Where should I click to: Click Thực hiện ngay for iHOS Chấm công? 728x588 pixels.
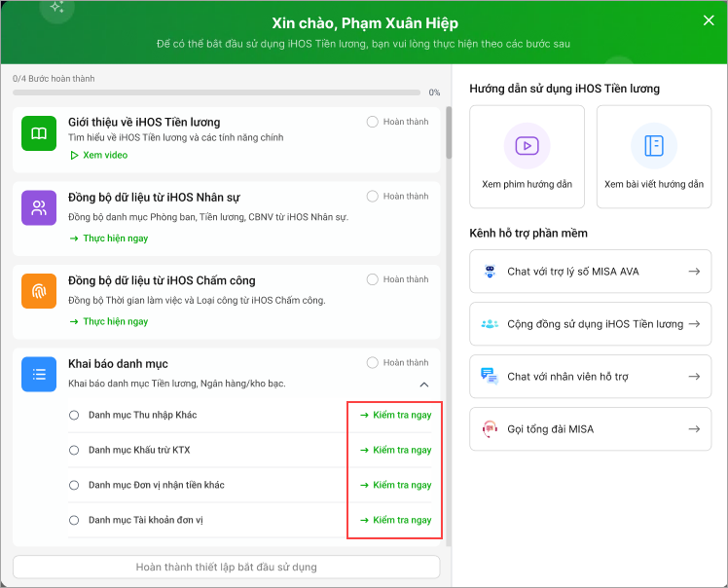109,321
